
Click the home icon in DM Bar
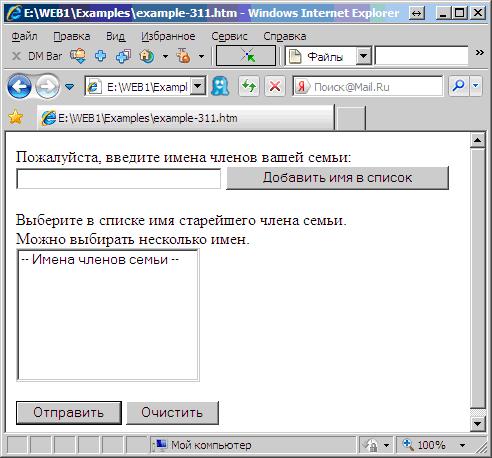pos(146,56)
